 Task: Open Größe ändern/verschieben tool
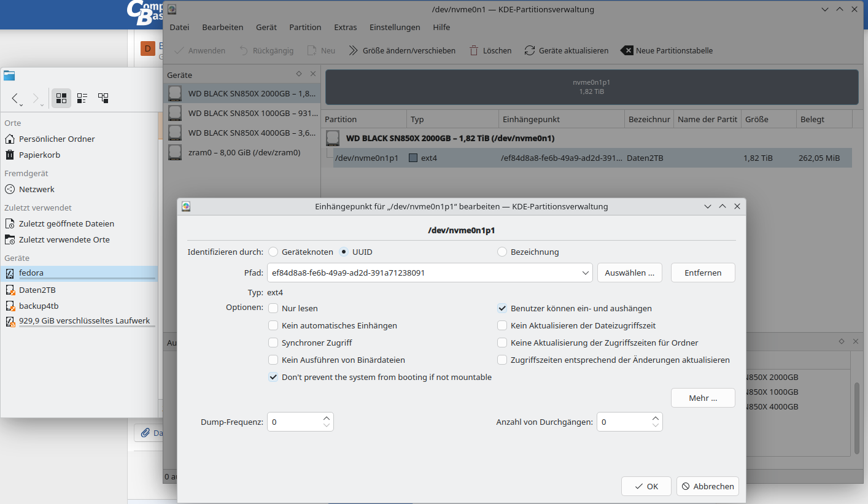[x=402, y=50]
